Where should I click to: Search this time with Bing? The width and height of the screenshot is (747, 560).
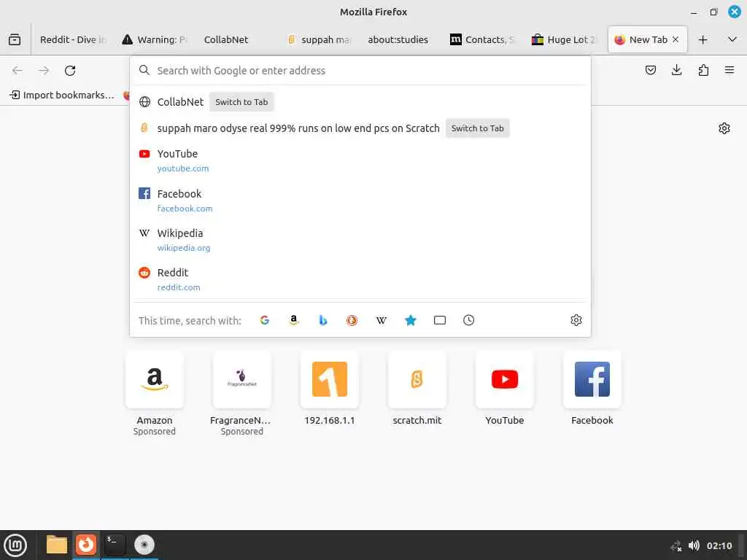tap(323, 321)
